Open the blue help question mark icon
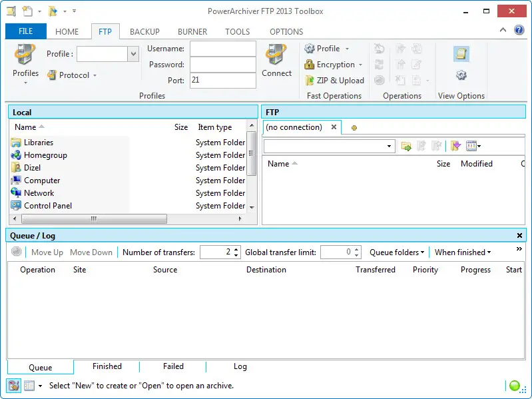The width and height of the screenshot is (532, 399). (x=519, y=30)
